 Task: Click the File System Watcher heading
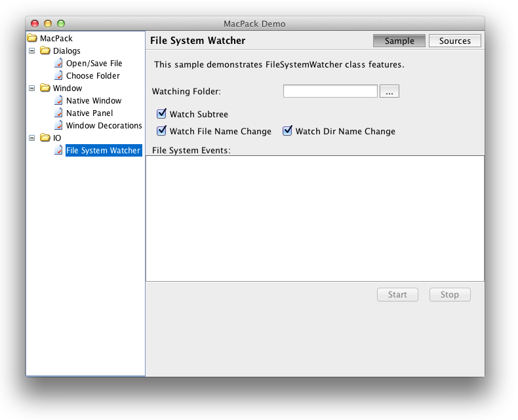pyautogui.click(x=197, y=40)
